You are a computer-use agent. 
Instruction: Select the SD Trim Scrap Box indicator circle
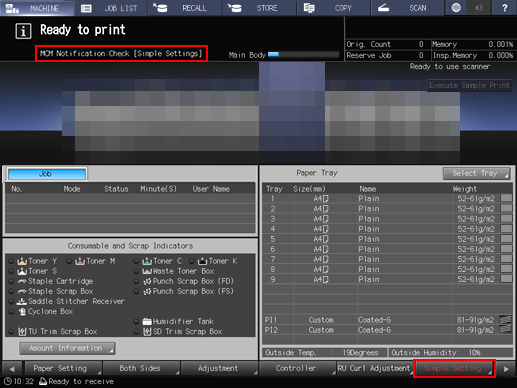point(136,332)
